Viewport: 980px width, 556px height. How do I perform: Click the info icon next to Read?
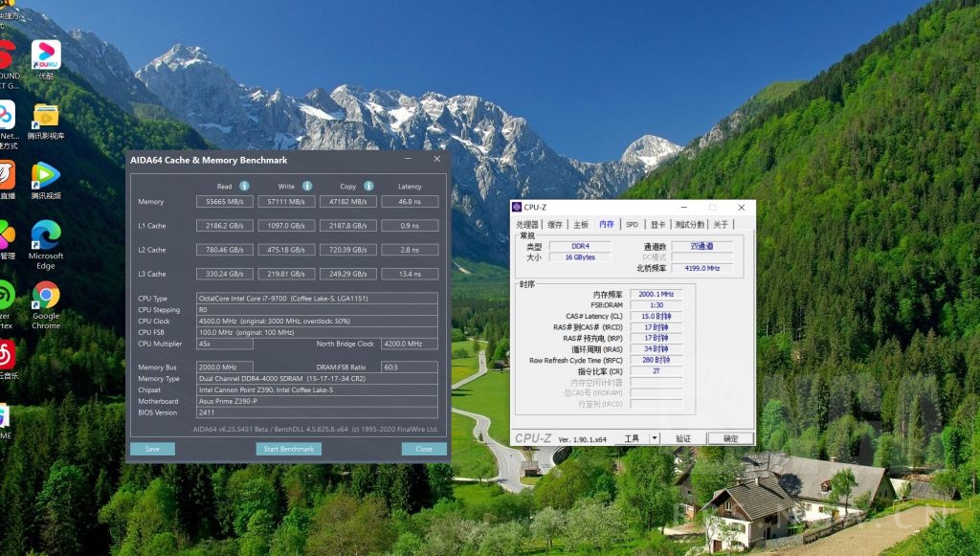[x=244, y=186]
